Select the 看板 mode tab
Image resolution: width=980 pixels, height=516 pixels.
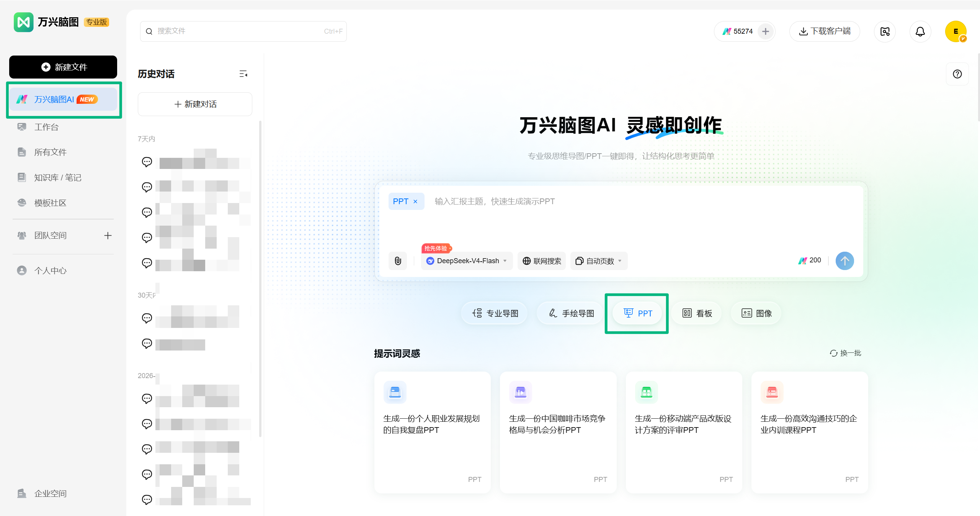coord(697,313)
